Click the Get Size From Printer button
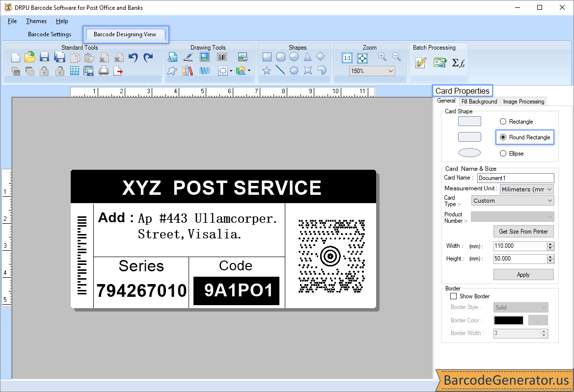The width and height of the screenshot is (574, 392). coord(523,232)
